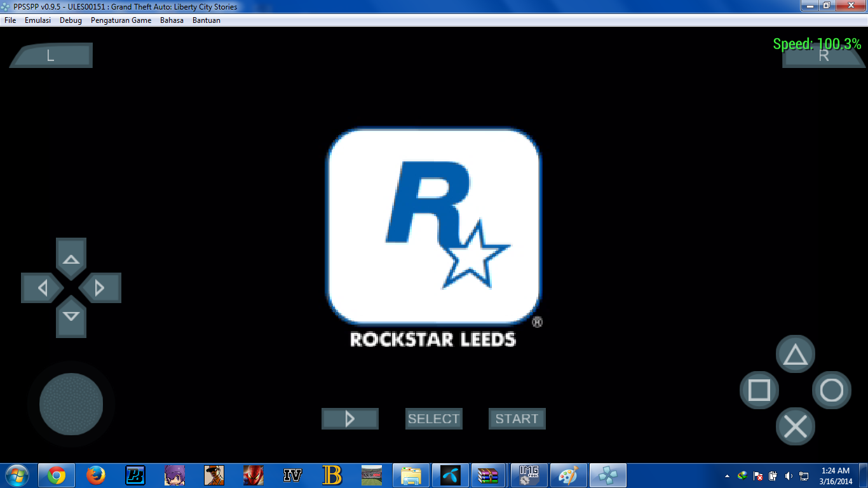This screenshot has width=868, height=488.
Task: Open the Debug menu
Action: [71, 20]
